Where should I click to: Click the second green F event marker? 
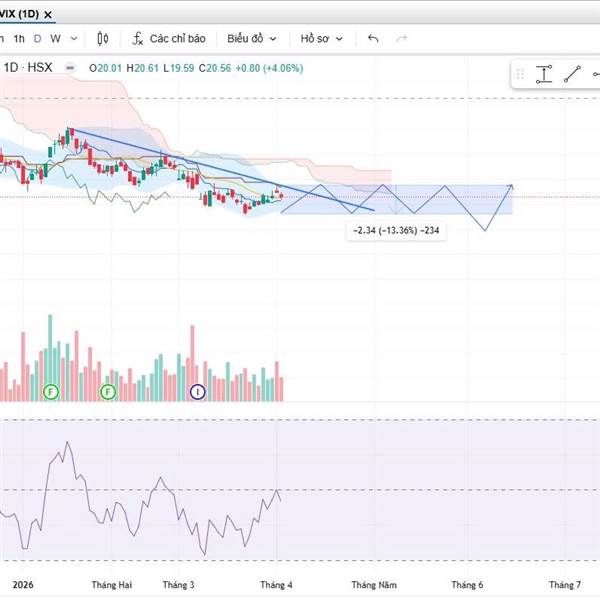108,392
